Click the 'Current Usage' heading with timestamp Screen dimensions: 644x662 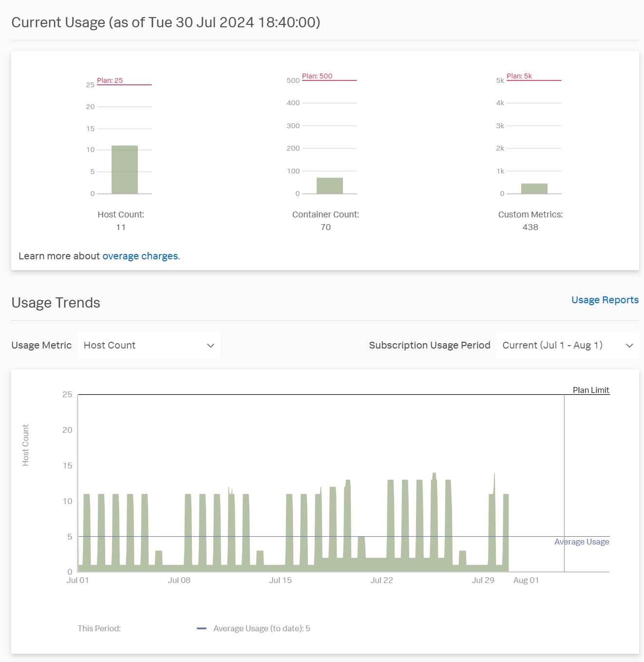(x=166, y=22)
